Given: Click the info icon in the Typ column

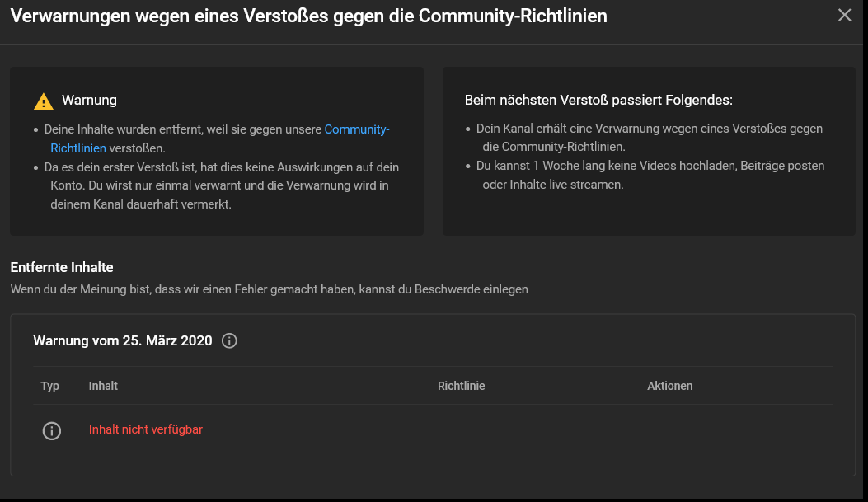Looking at the screenshot, I should (x=52, y=430).
